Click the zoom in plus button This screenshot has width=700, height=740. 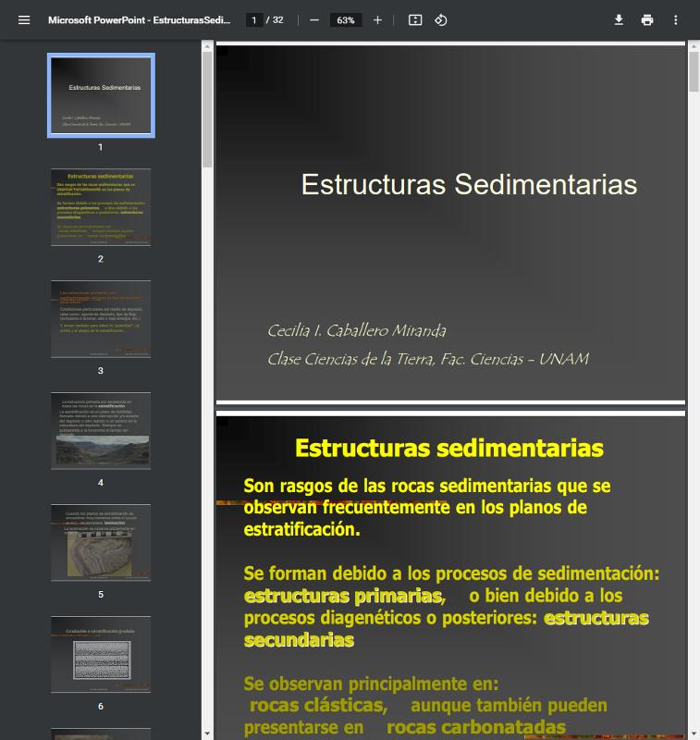(377, 19)
